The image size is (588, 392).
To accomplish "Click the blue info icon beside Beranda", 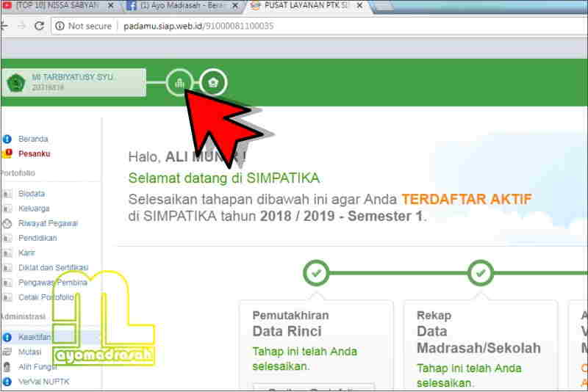I will pyautogui.click(x=7, y=139).
